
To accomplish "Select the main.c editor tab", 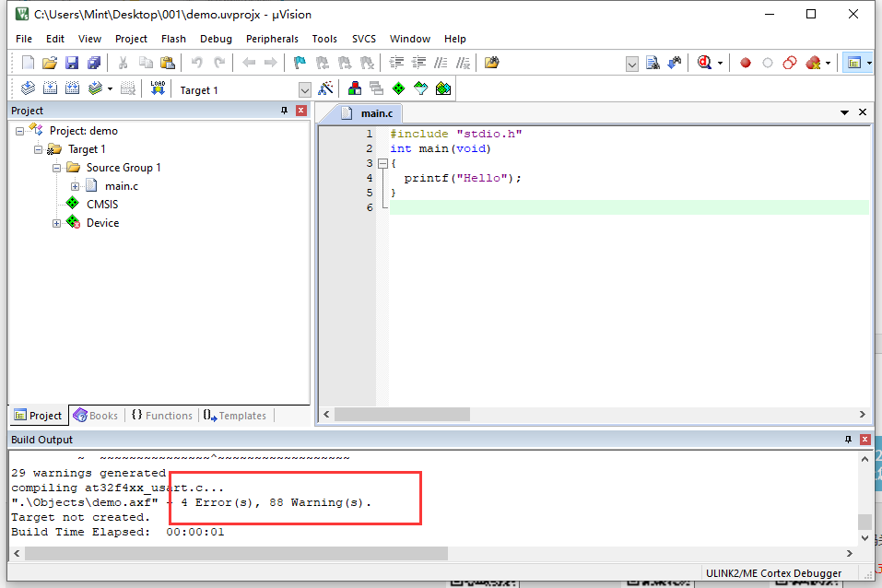I will (369, 113).
